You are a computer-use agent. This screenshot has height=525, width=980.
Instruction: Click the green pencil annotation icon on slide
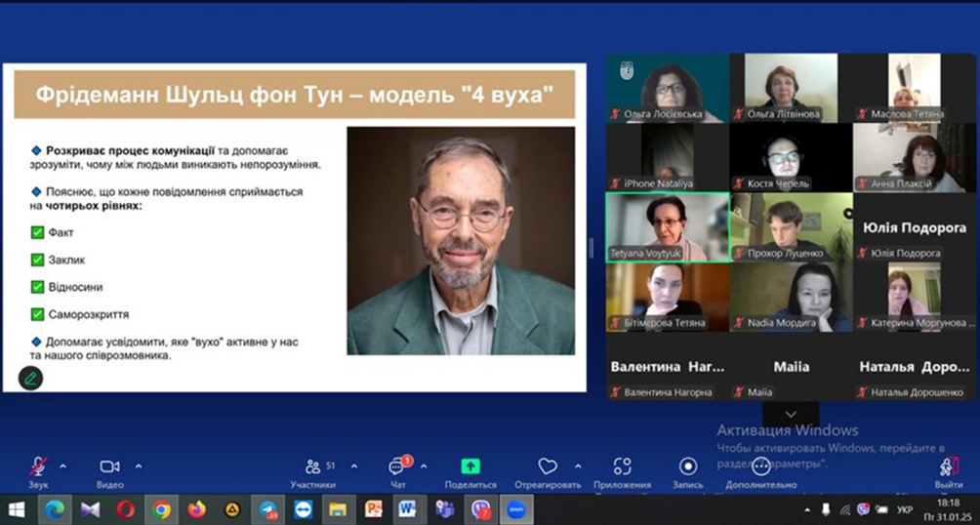click(29, 378)
